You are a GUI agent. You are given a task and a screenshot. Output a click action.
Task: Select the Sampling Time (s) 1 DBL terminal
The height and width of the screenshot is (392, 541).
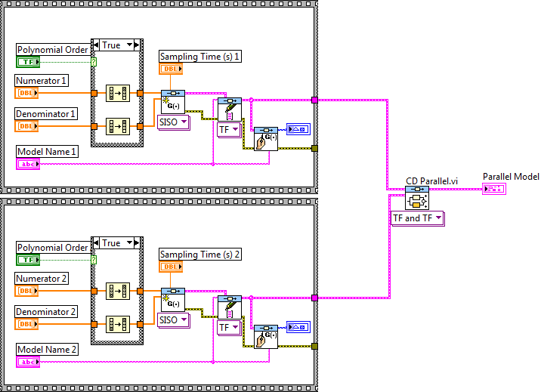tap(171, 69)
